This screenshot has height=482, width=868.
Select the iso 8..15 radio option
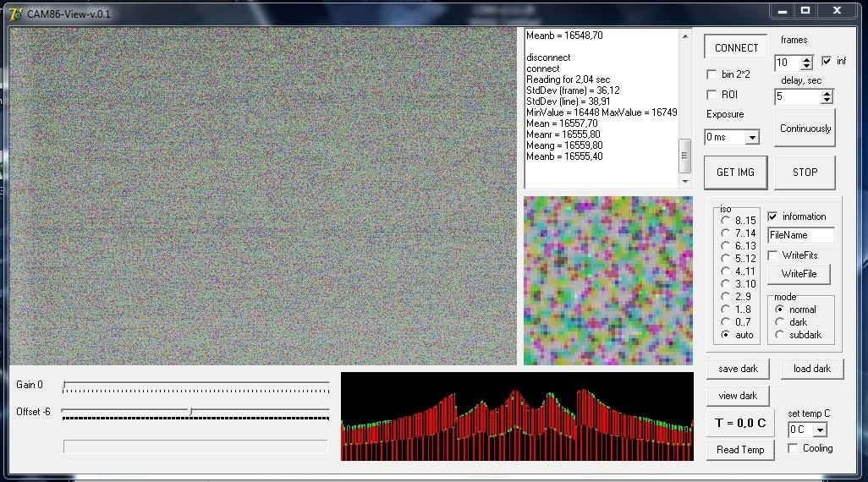click(725, 220)
